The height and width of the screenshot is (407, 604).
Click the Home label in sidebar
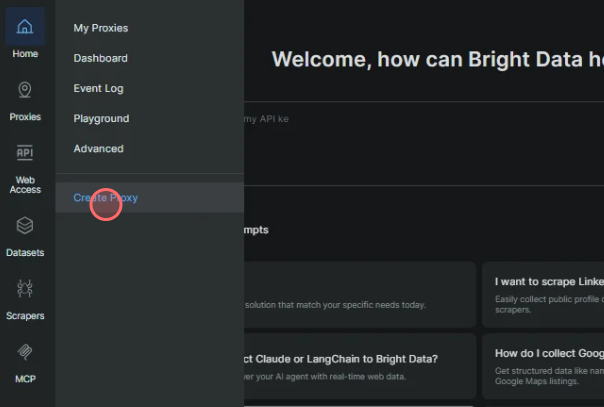25,54
